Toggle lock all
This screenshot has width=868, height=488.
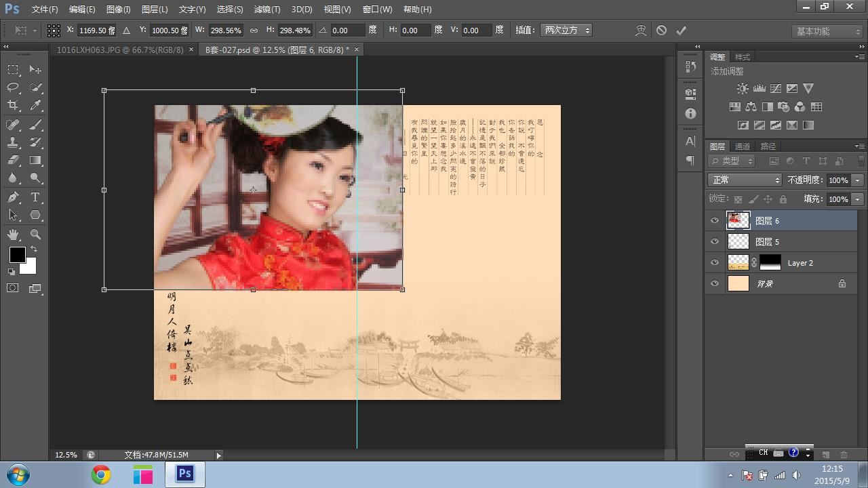click(x=783, y=199)
